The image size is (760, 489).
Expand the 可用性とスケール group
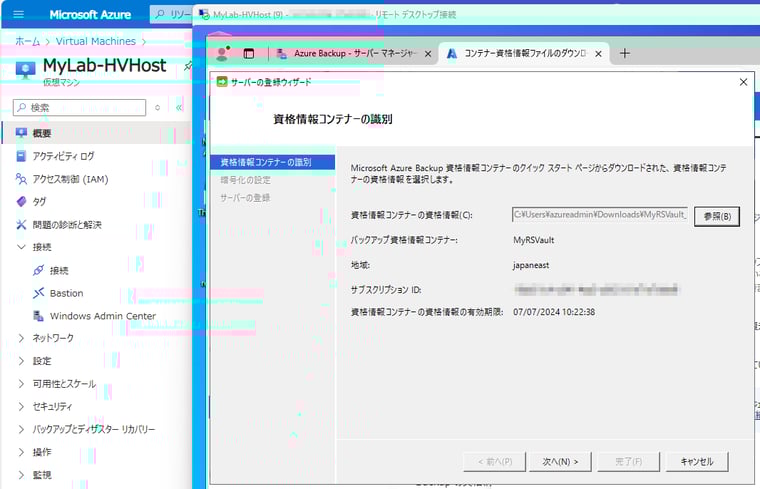click(x=21, y=384)
